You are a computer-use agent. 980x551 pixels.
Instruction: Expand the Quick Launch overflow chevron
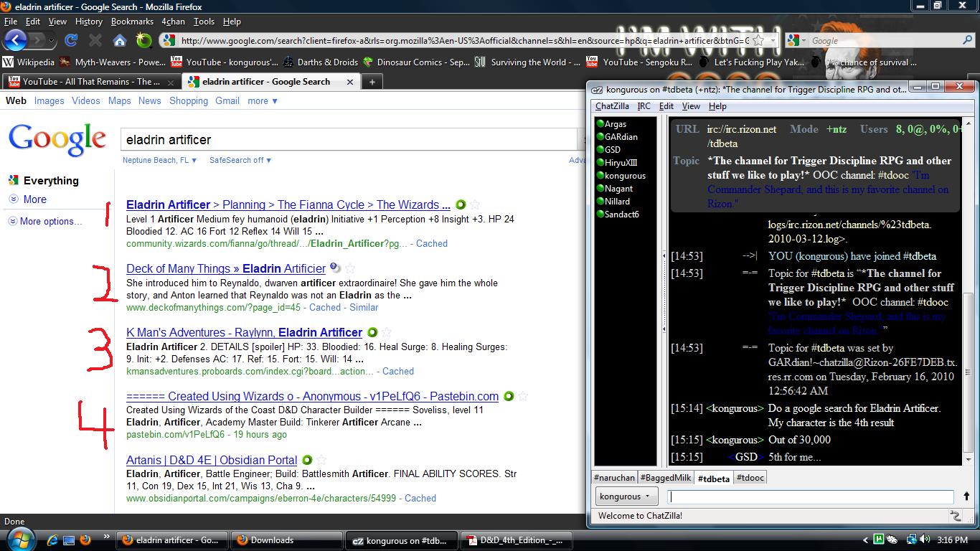[x=107, y=536]
